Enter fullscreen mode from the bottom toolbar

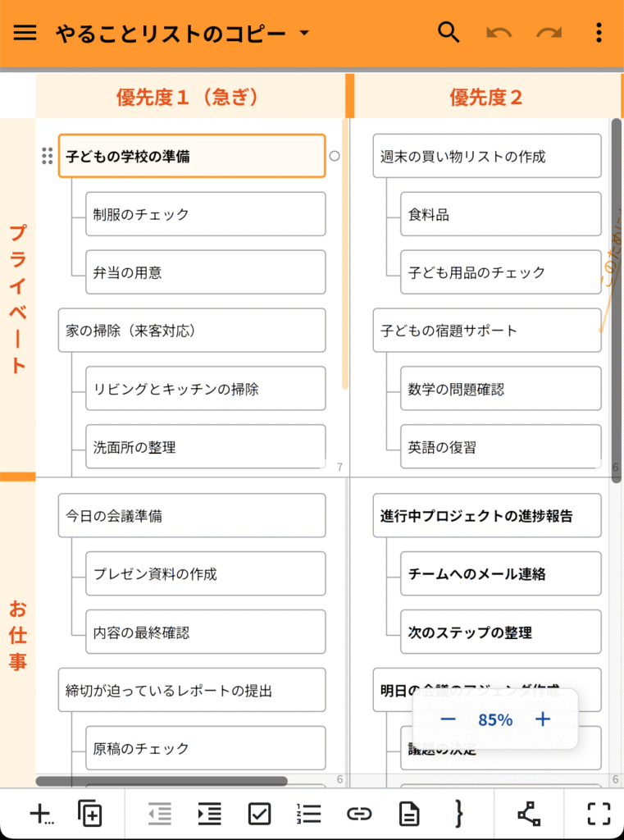click(x=596, y=814)
